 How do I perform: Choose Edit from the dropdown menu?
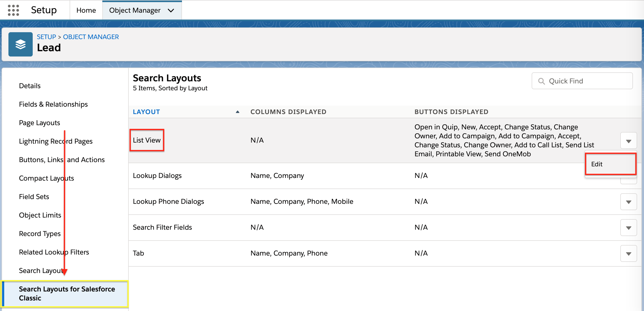[x=611, y=164]
